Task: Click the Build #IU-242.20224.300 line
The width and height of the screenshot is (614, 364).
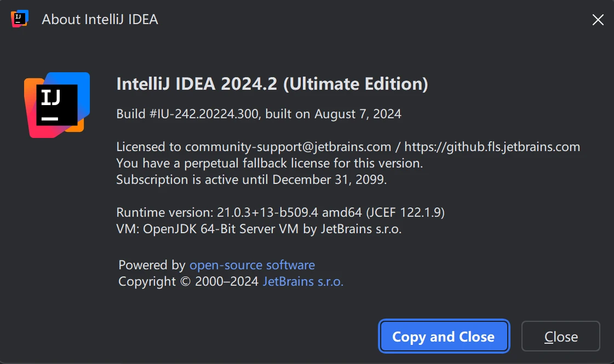Action: tap(190, 114)
